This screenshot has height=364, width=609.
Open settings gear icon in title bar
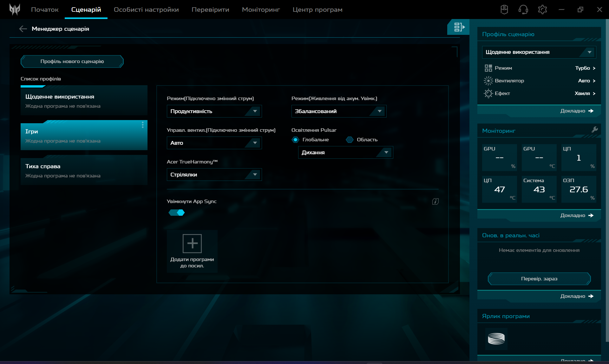[542, 10]
